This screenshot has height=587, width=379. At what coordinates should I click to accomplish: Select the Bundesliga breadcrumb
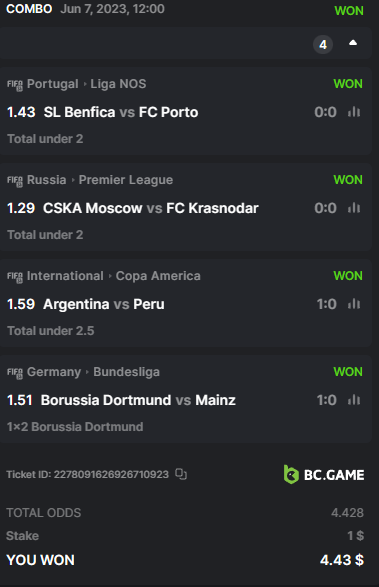point(127,372)
